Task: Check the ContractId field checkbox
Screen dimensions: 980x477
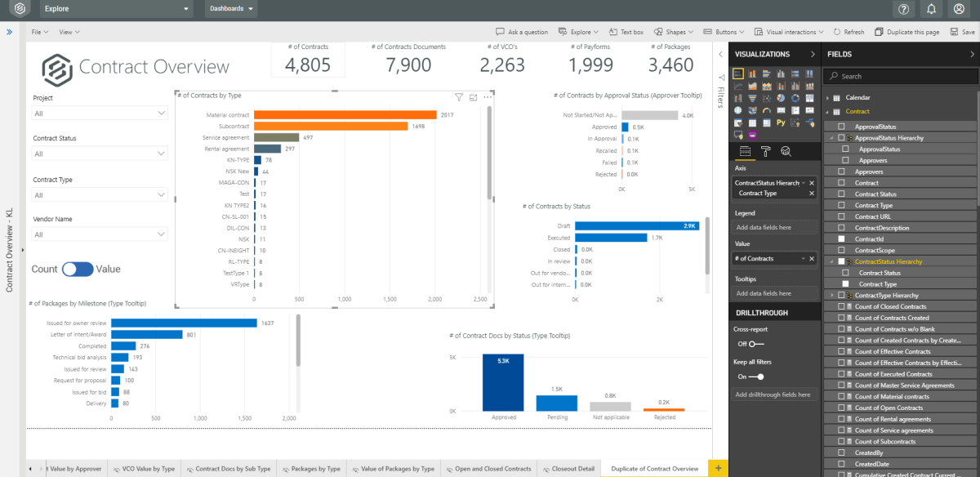Action: click(842, 238)
